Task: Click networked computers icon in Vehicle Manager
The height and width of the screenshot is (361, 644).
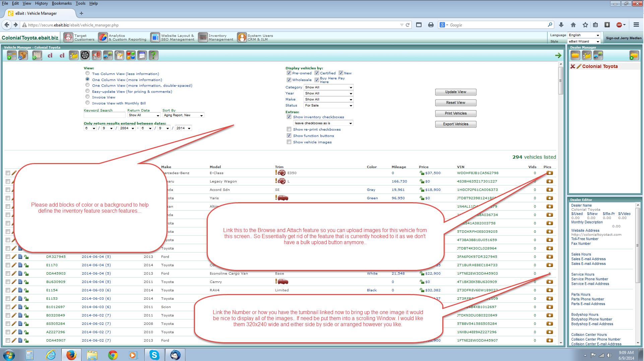Action: pos(108,55)
